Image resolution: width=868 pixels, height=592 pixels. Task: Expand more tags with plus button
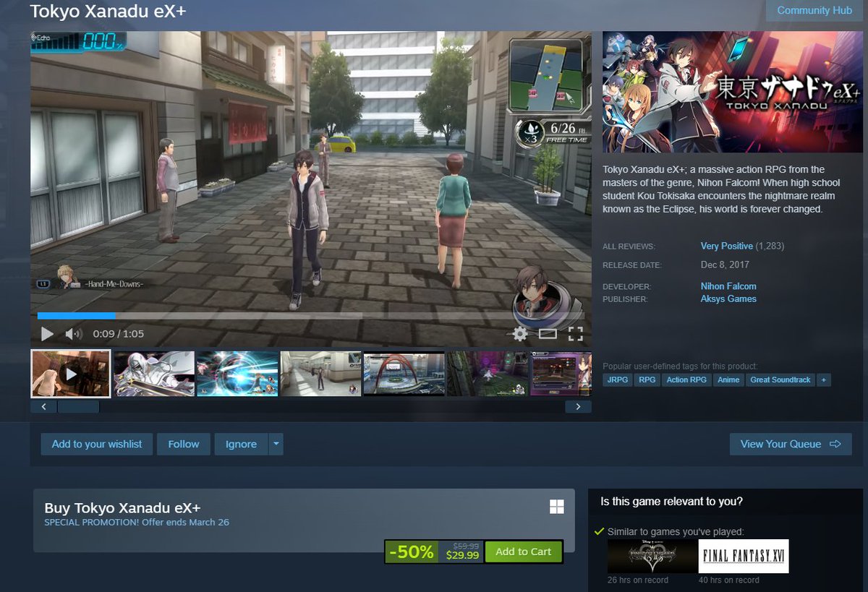point(823,379)
